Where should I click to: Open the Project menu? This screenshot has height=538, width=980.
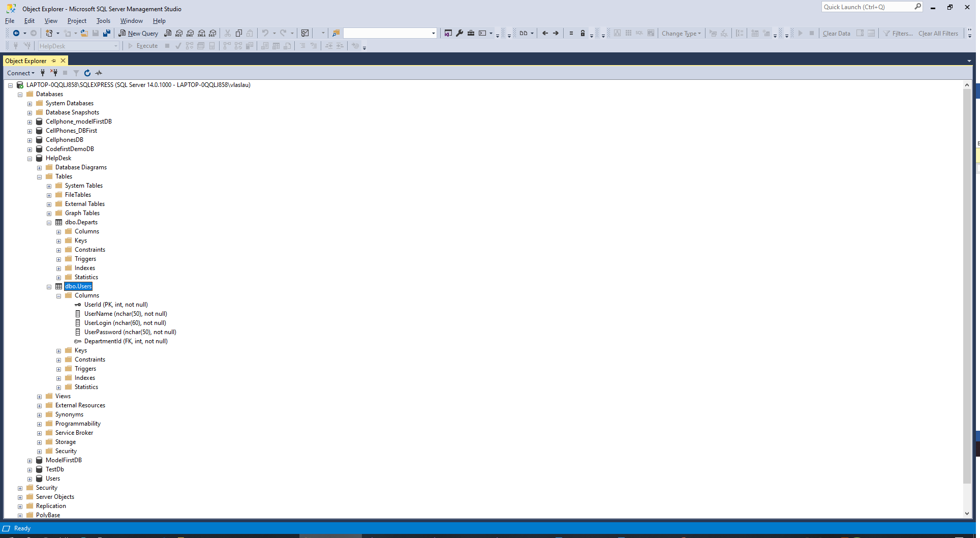pyautogui.click(x=77, y=21)
